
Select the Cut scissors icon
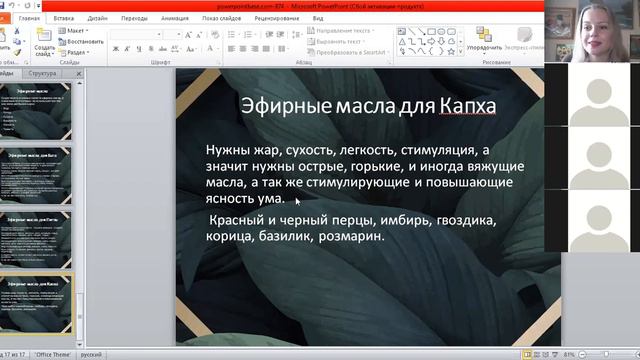[17, 31]
